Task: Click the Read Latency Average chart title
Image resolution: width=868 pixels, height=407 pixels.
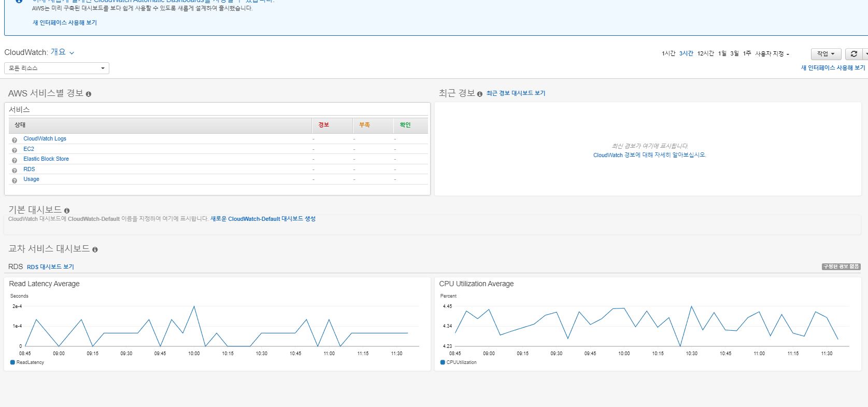Action: click(44, 284)
